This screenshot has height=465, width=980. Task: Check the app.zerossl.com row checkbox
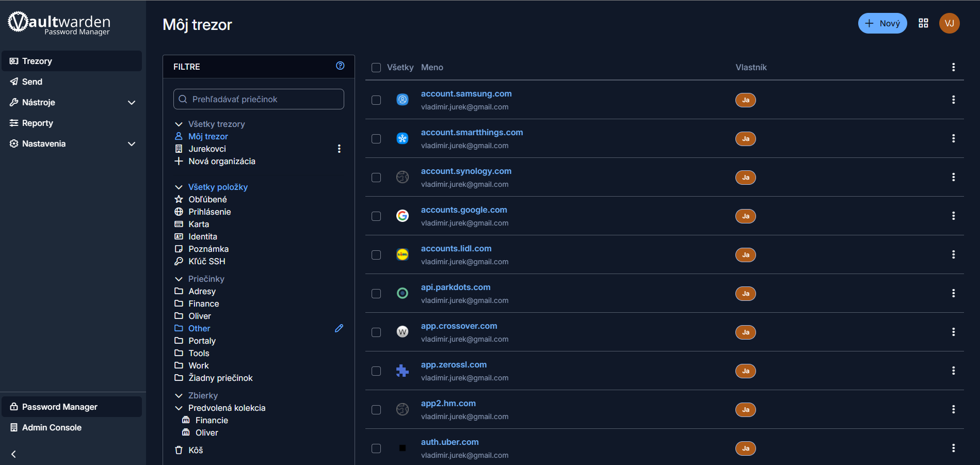pos(376,371)
